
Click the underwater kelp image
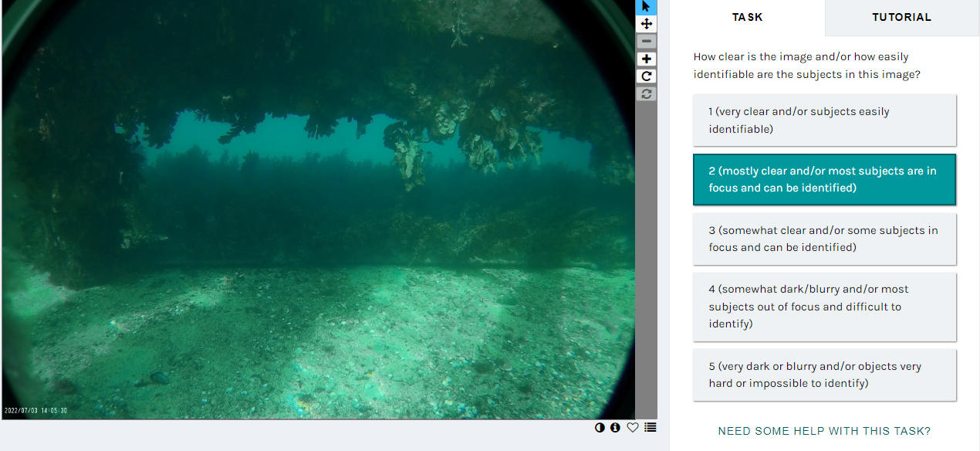point(318,210)
